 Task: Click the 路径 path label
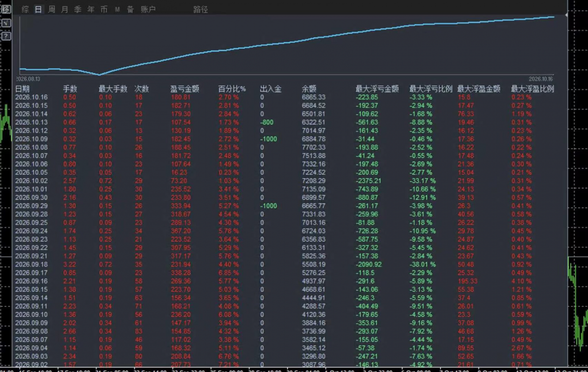201,9
